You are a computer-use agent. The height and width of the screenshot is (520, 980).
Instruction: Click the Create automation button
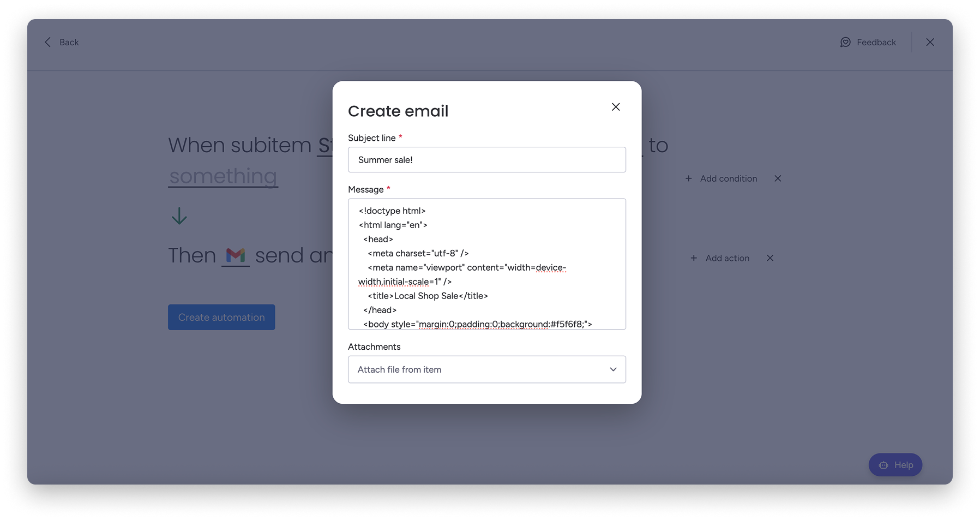point(221,317)
